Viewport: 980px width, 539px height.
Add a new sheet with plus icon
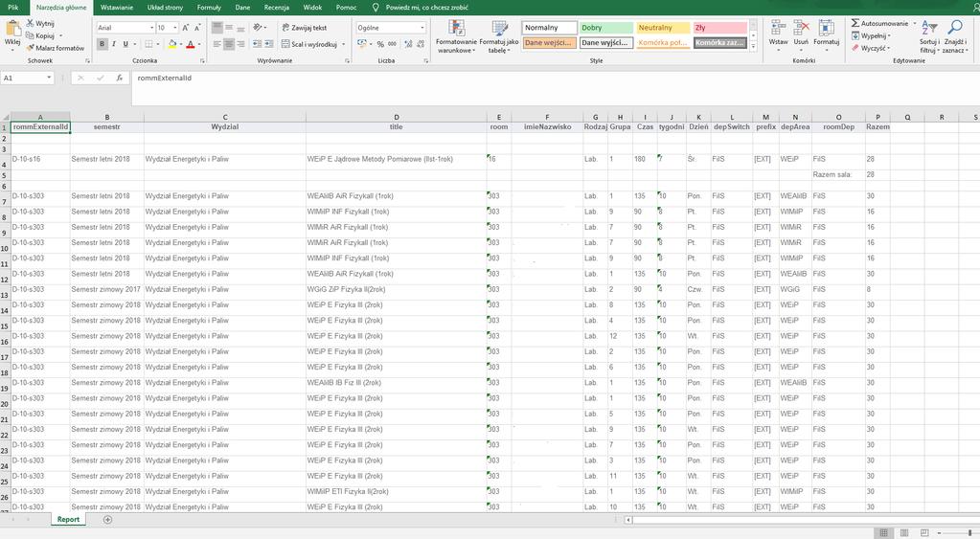107,520
